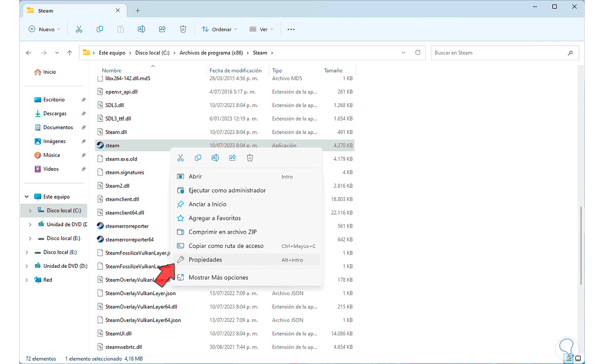This screenshot has height=364, width=604.
Task: Click into the Buscar en Steam field
Action: [x=504, y=53]
